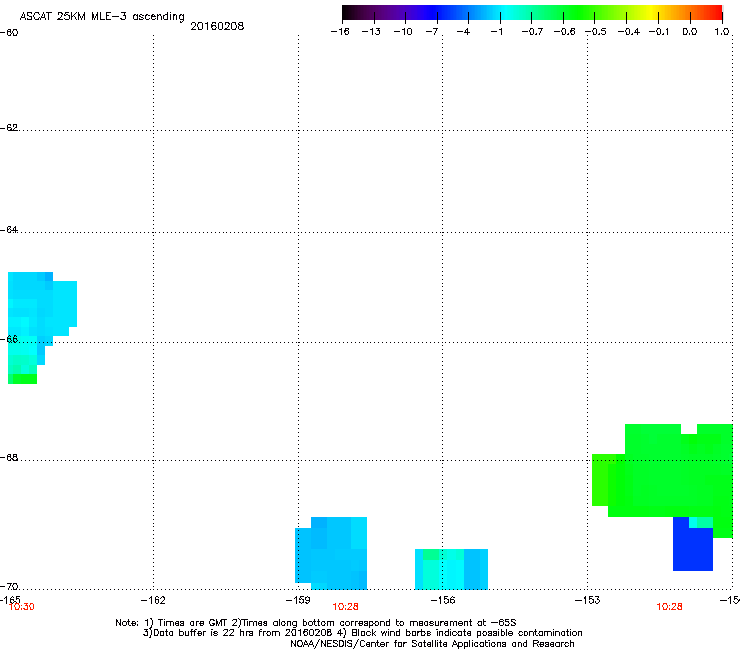Click the -60 latitude label

(x=9, y=33)
